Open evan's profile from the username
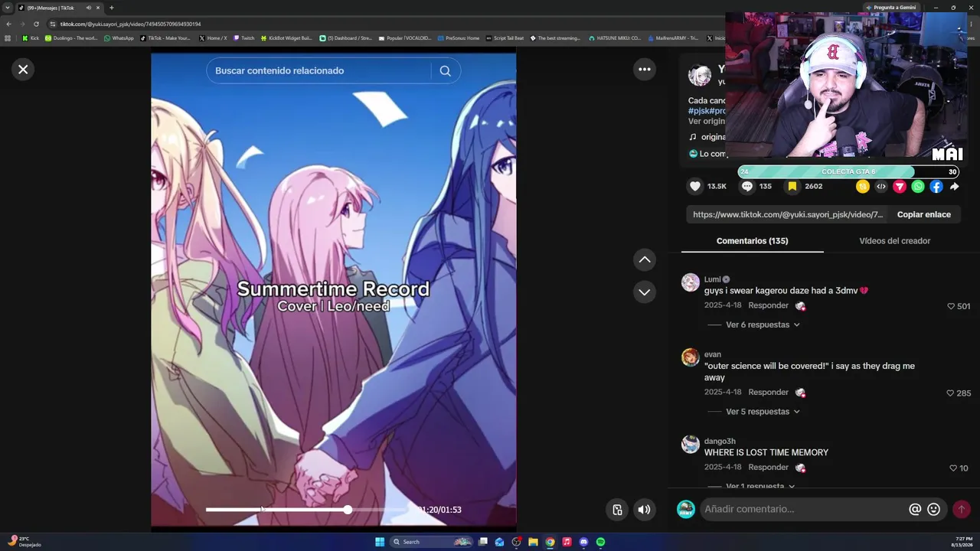 click(713, 355)
